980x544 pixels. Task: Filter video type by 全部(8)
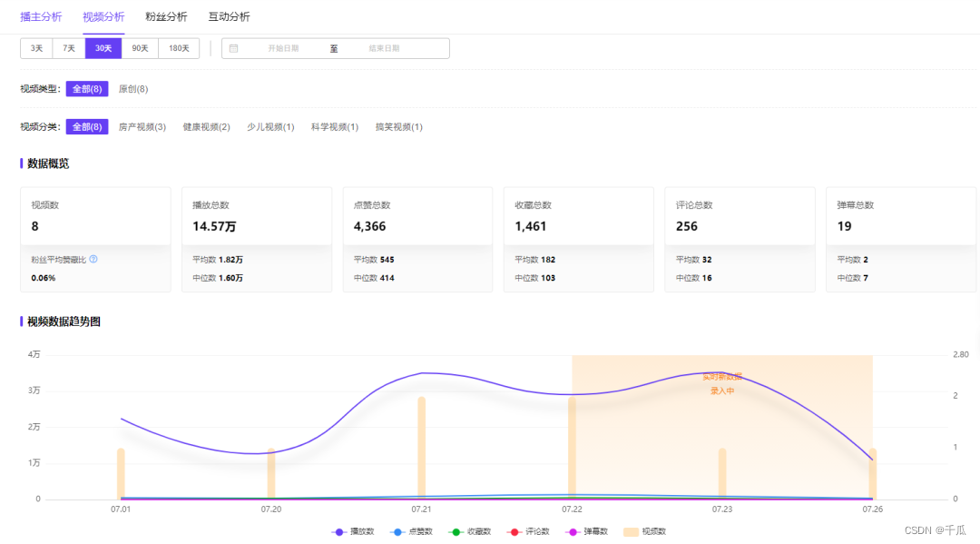click(x=87, y=89)
